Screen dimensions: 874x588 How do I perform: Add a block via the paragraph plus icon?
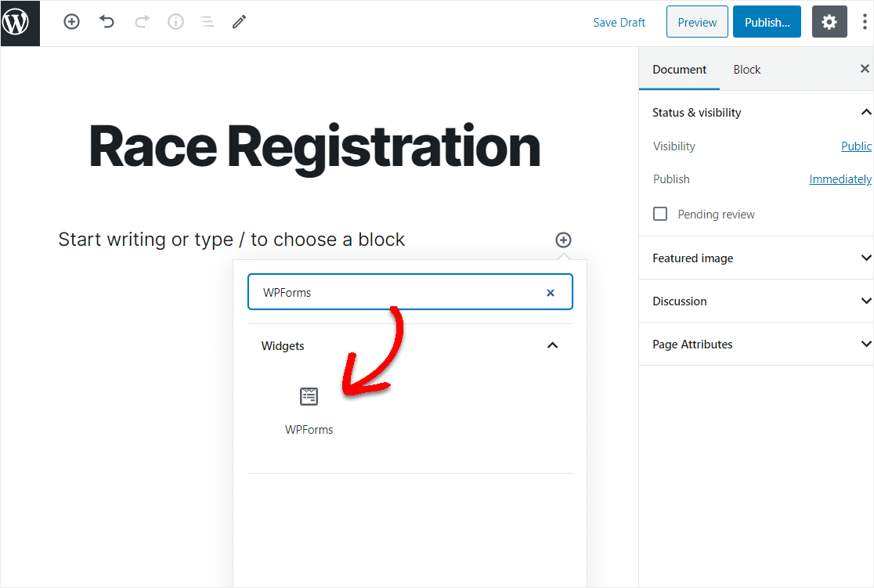coord(563,240)
